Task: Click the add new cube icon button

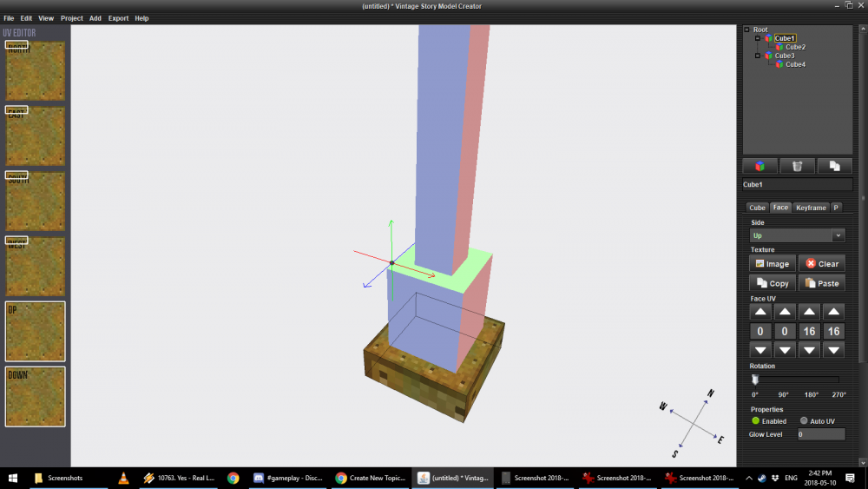Action: pyautogui.click(x=759, y=166)
